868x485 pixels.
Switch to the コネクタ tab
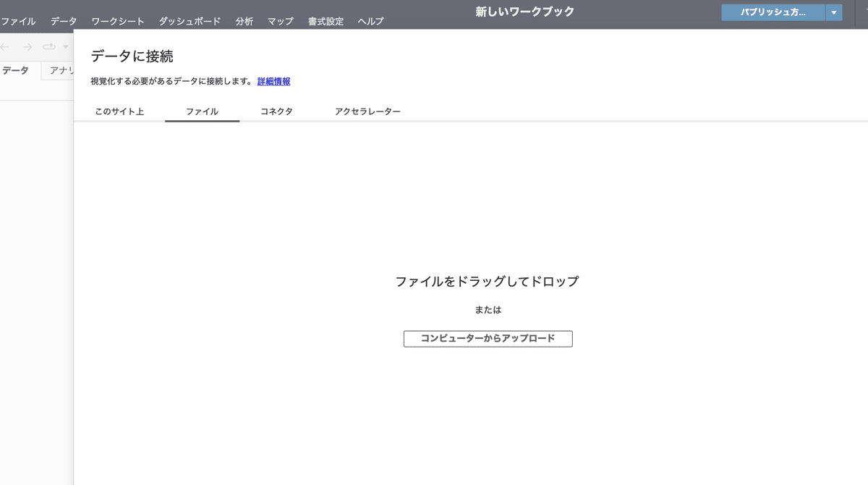click(276, 111)
